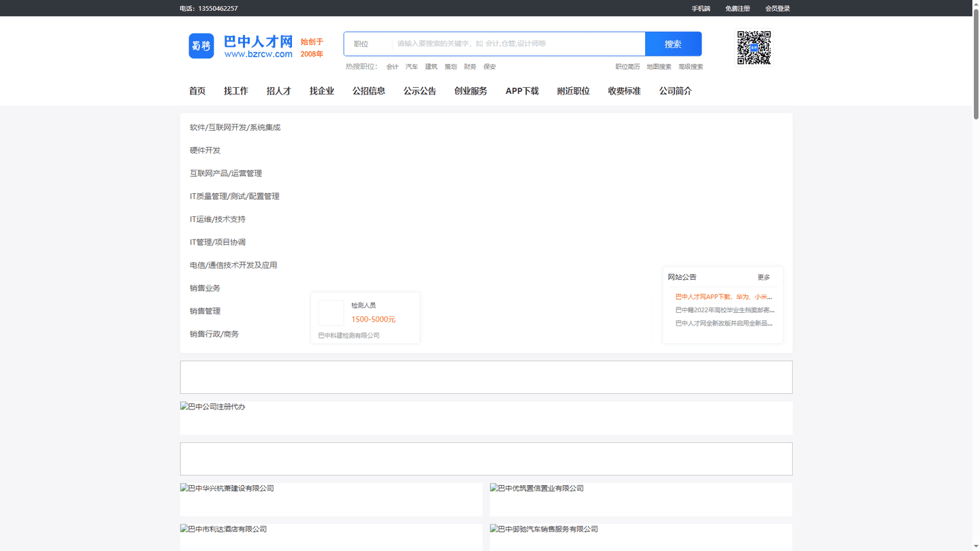Screen dimensions: 980x551
Task: Click the 巴中公司注册代办 banner
Action: pos(486,418)
